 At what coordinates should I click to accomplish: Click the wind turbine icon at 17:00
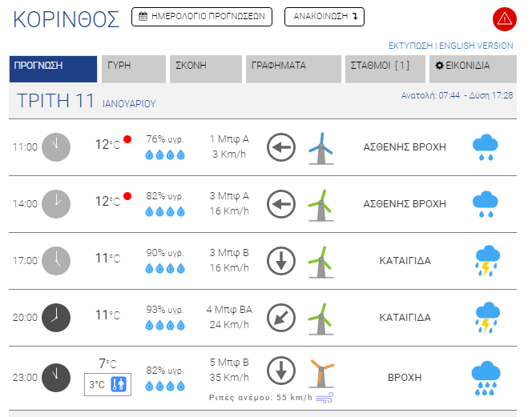(320, 261)
